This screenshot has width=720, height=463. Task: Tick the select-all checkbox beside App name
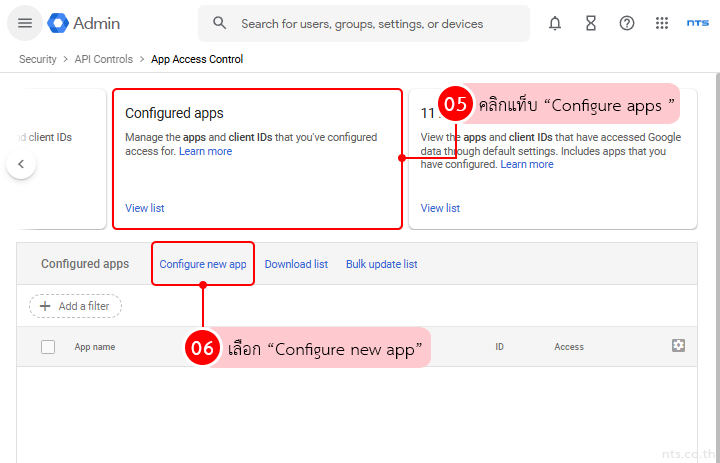click(48, 347)
